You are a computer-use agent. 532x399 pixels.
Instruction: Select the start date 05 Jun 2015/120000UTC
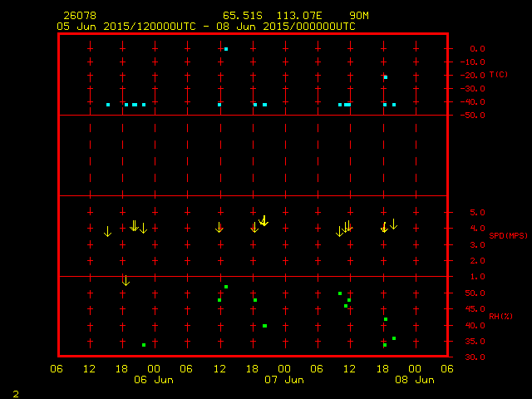[126, 26]
